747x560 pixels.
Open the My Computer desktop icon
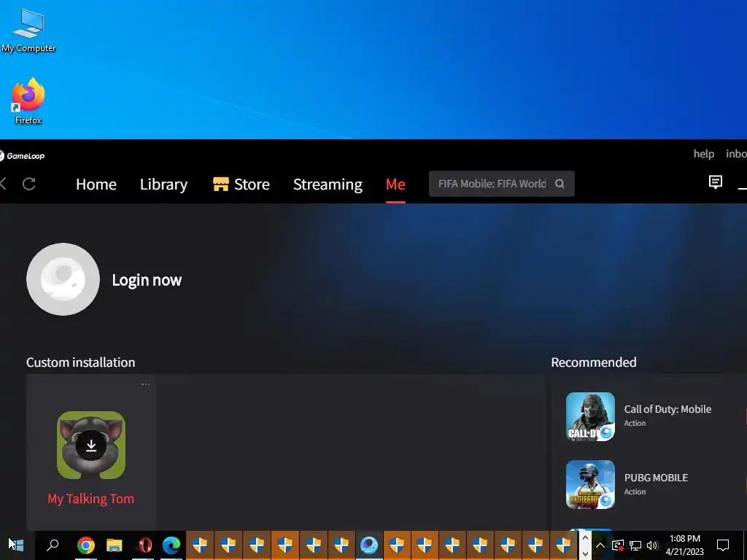coord(28,29)
